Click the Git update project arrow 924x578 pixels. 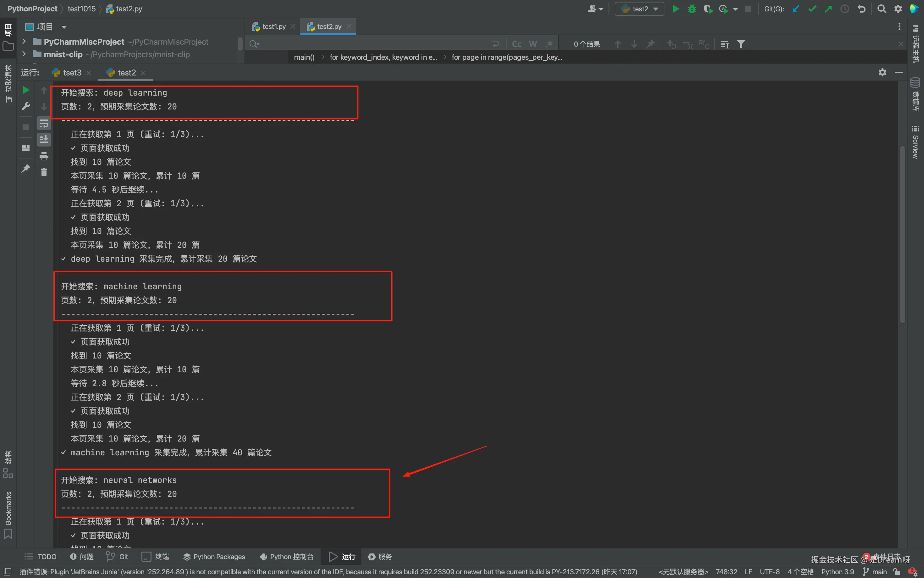pos(796,9)
